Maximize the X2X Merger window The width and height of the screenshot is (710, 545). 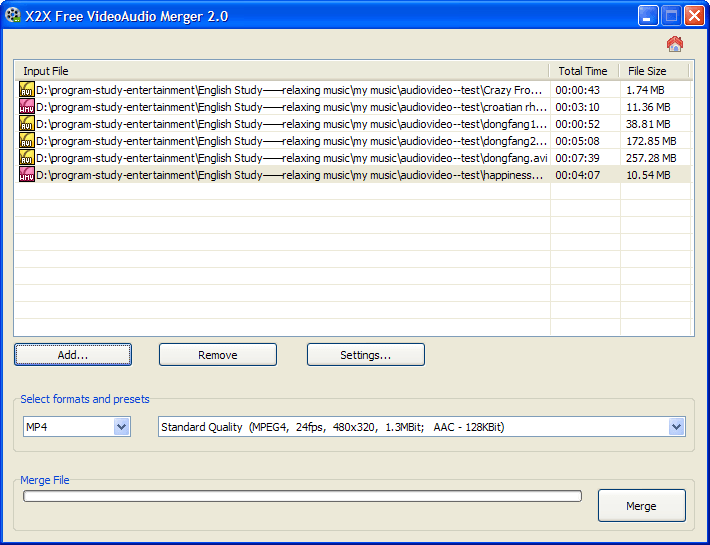coord(671,15)
